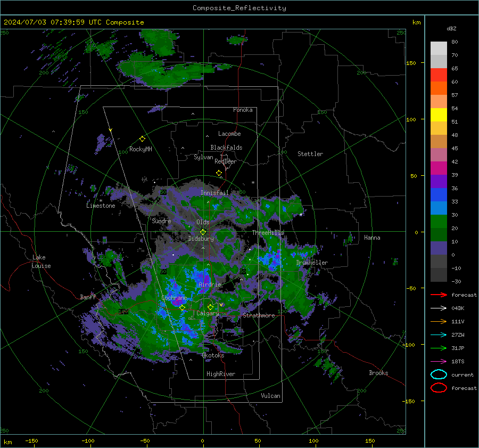Click the orange 60-57 dBZ swatch
This screenshot has width=479, height=448.
[439, 88]
